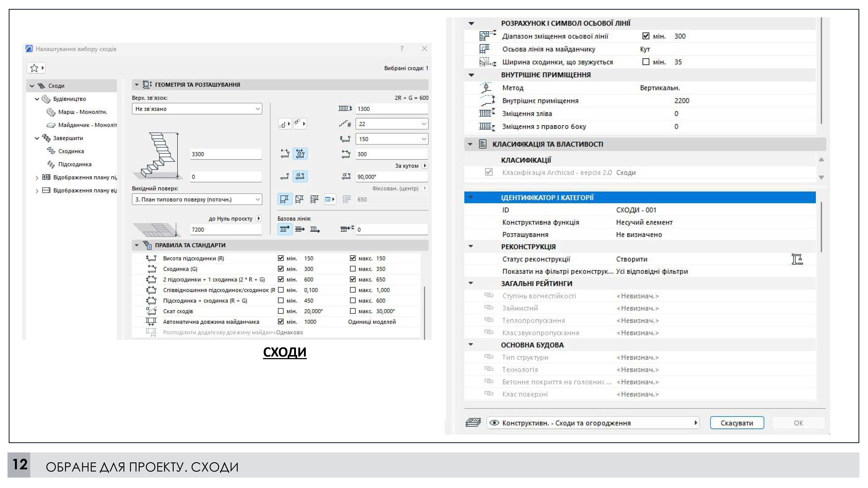The width and height of the screenshot is (868, 488).
Task: Open the bottom step options flyout
Action: pos(285,124)
